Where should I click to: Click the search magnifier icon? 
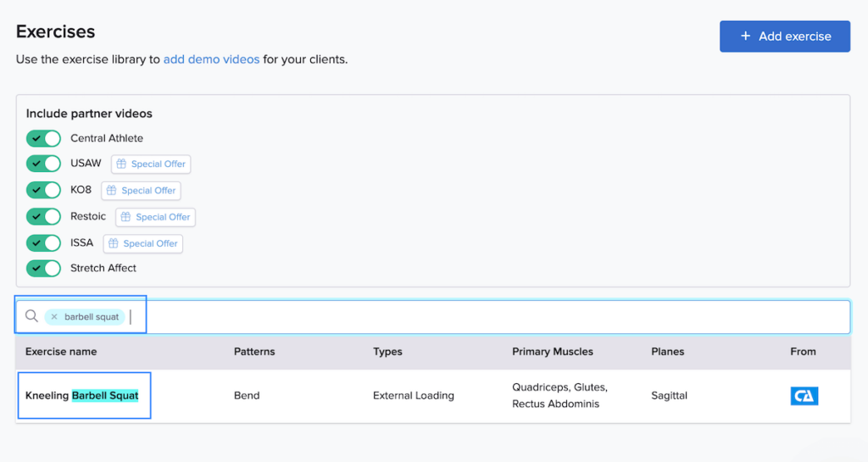(31, 316)
